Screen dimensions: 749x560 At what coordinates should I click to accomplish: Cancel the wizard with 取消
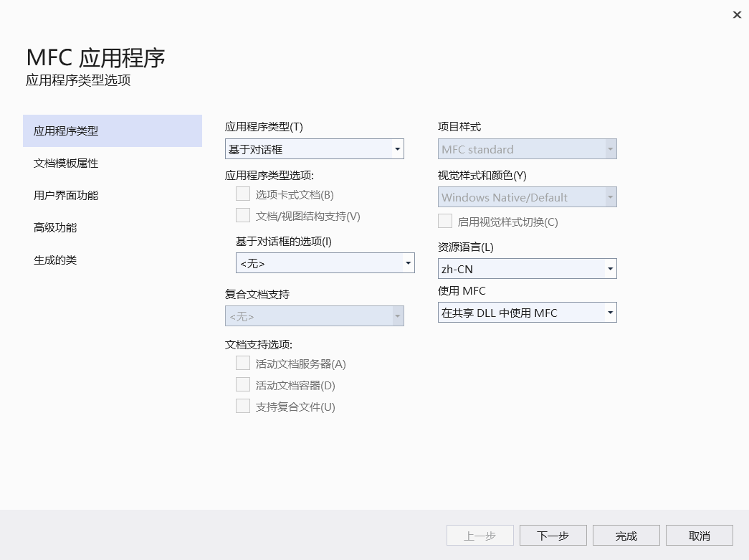[699, 535]
